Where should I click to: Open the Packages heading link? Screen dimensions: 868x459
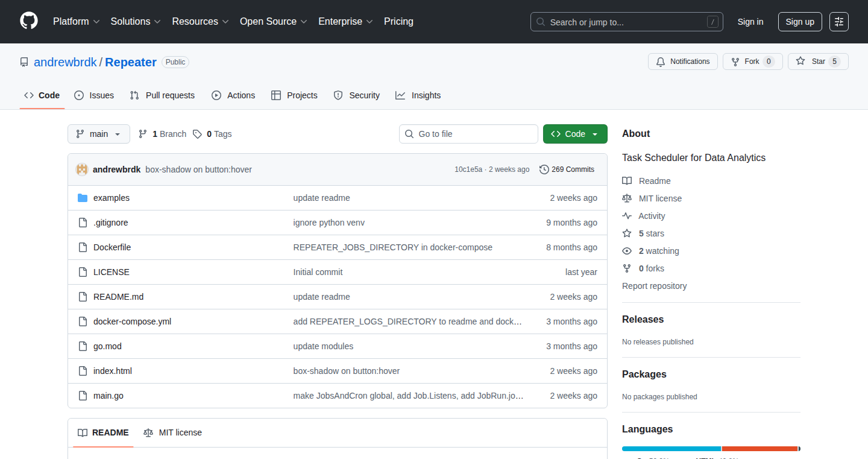pyautogui.click(x=644, y=374)
